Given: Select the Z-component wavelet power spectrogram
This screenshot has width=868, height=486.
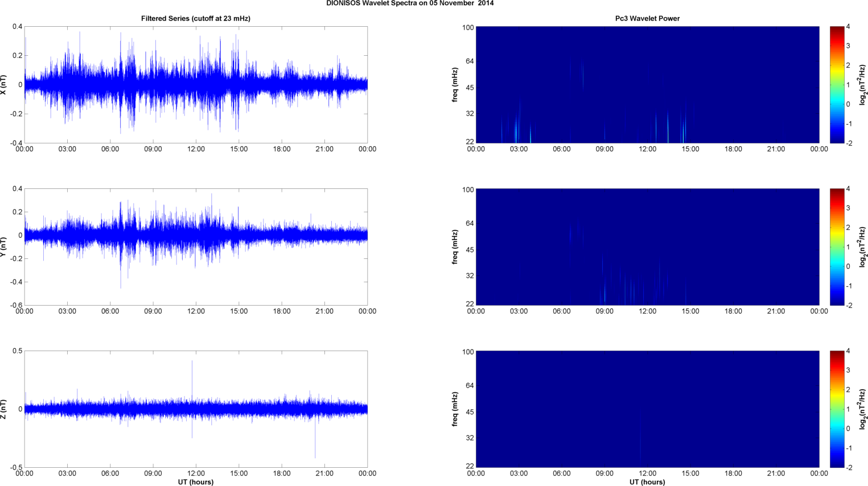Looking at the screenshot, I should click(x=647, y=409).
